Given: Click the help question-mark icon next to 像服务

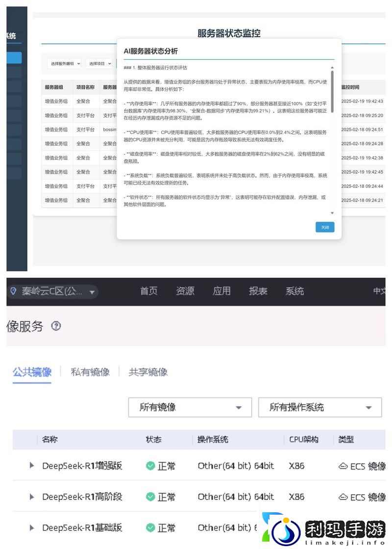Looking at the screenshot, I should (56, 326).
